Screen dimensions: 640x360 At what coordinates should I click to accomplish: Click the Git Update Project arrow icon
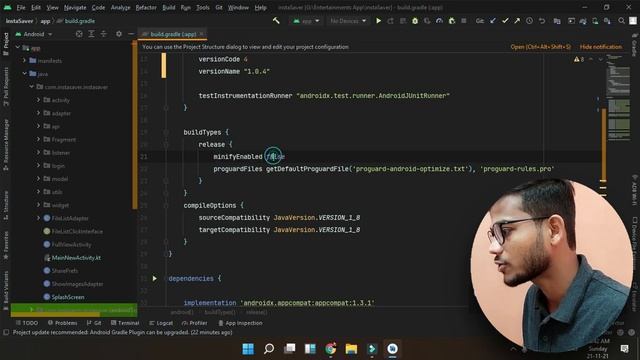coord(493,20)
